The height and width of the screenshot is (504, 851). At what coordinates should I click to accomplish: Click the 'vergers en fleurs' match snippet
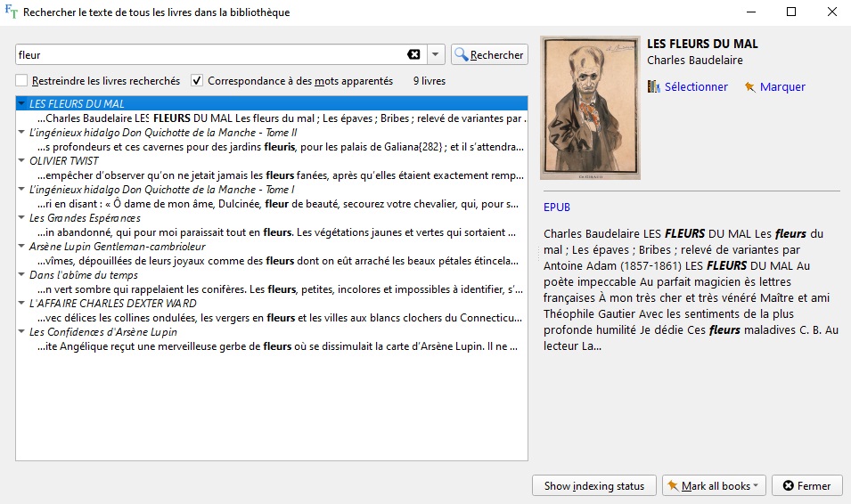280,318
